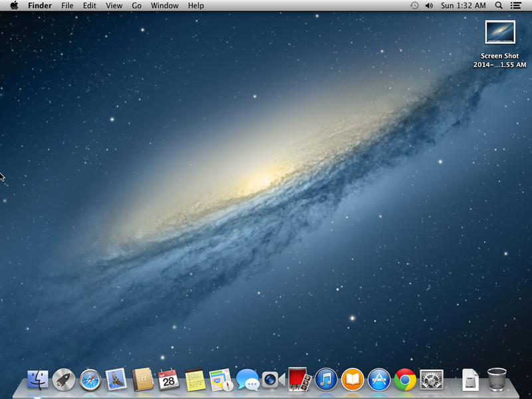
Task: Select the 'Screen Shot 2014-…1.55 AM' label
Action: click(500, 61)
